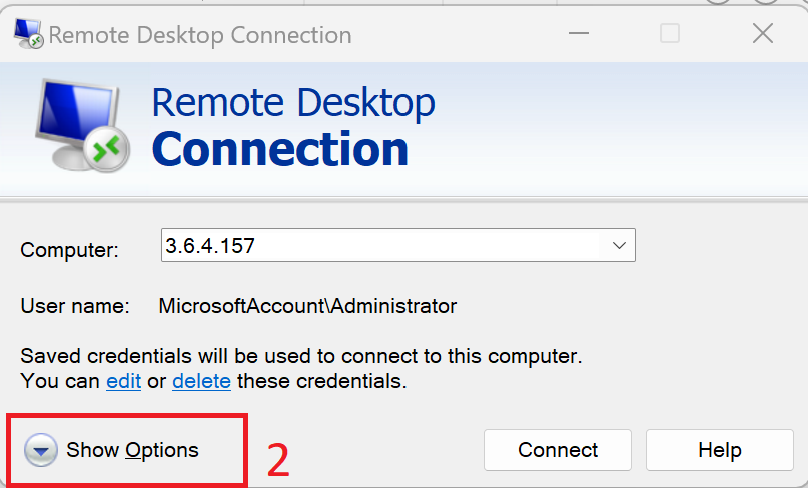Screen dimensions: 808x488
Task: Click the MicrosoftAccount\Administrator user name text
Action: click(308, 306)
